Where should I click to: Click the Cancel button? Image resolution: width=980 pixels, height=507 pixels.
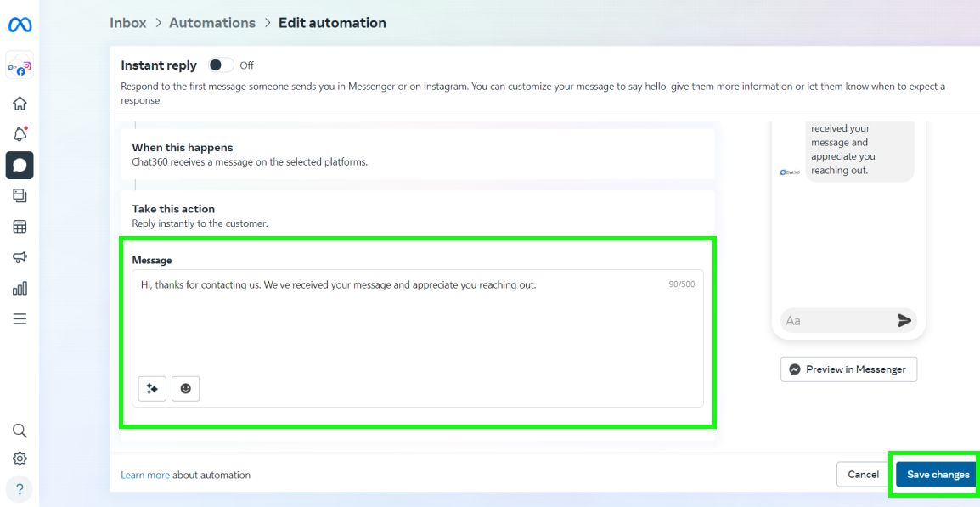(x=863, y=475)
